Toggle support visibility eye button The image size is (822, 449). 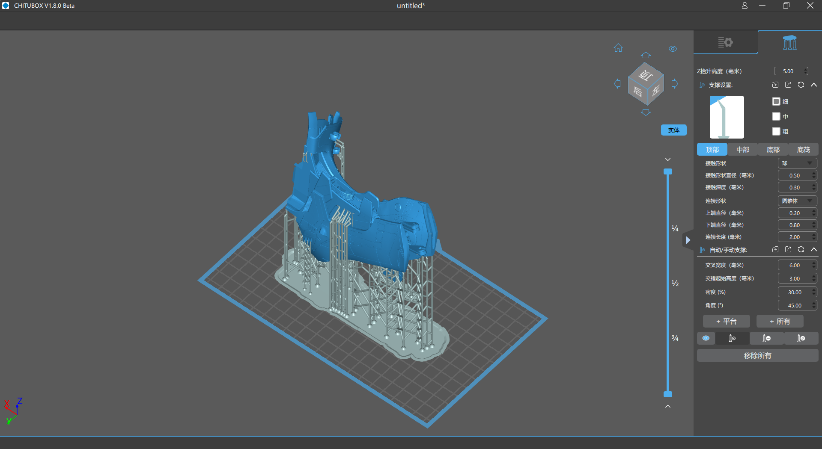[x=706, y=339]
